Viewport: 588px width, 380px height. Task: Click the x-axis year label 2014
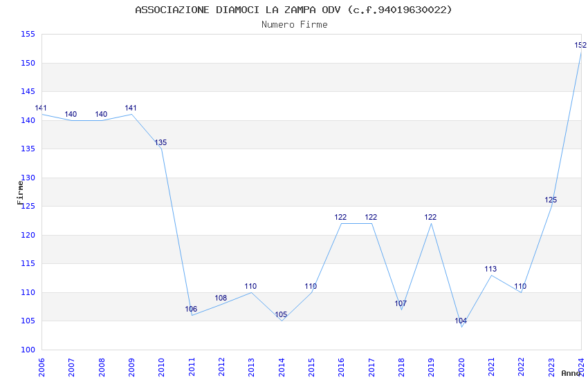[x=282, y=368]
